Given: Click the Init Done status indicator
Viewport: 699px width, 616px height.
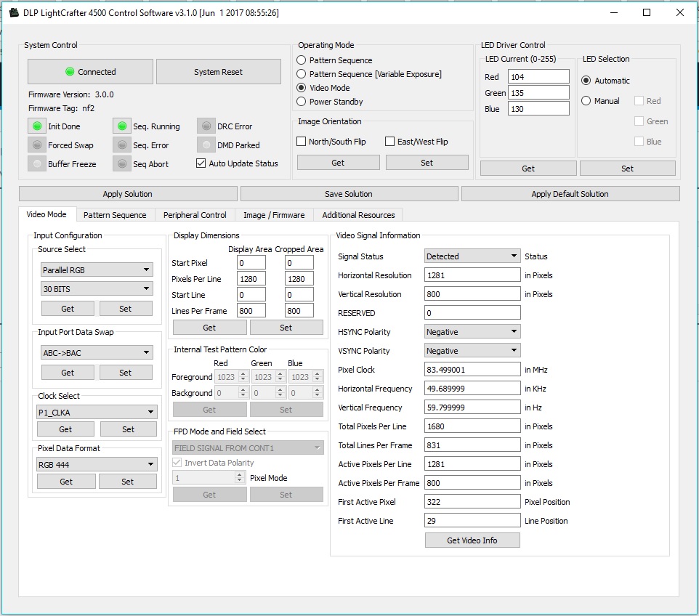Looking at the screenshot, I should pyautogui.click(x=37, y=126).
